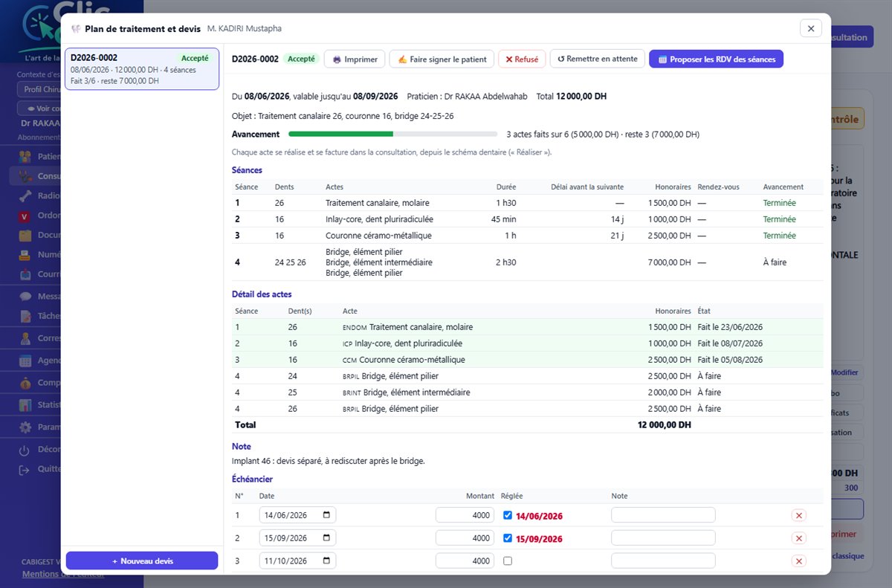Screen dimensions: 892x588
Task: Select the bone Radio icon in background sidebar
Action: [x=25, y=196]
